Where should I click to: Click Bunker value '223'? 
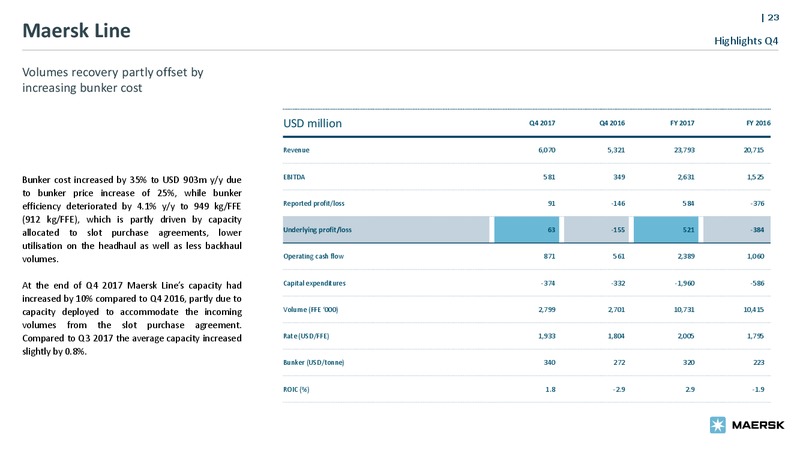(x=759, y=363)
